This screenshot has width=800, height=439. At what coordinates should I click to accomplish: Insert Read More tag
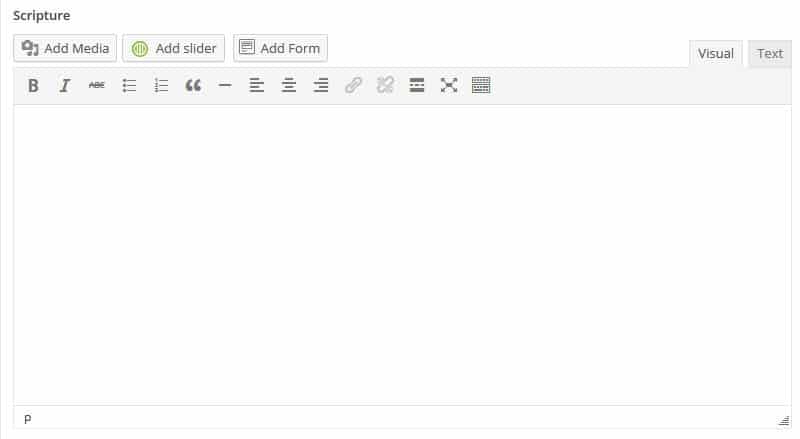coord(417,85)
